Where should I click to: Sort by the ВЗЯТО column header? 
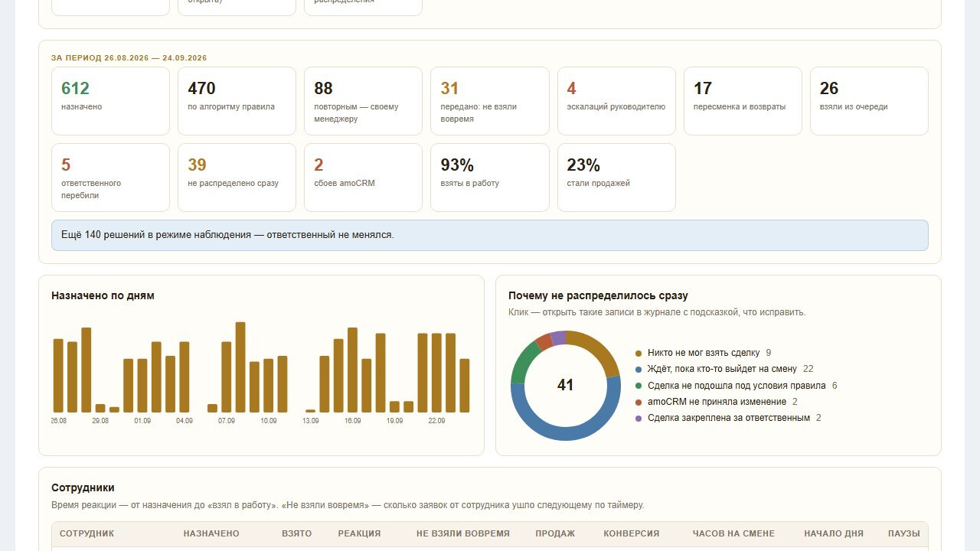click(296, 533)
